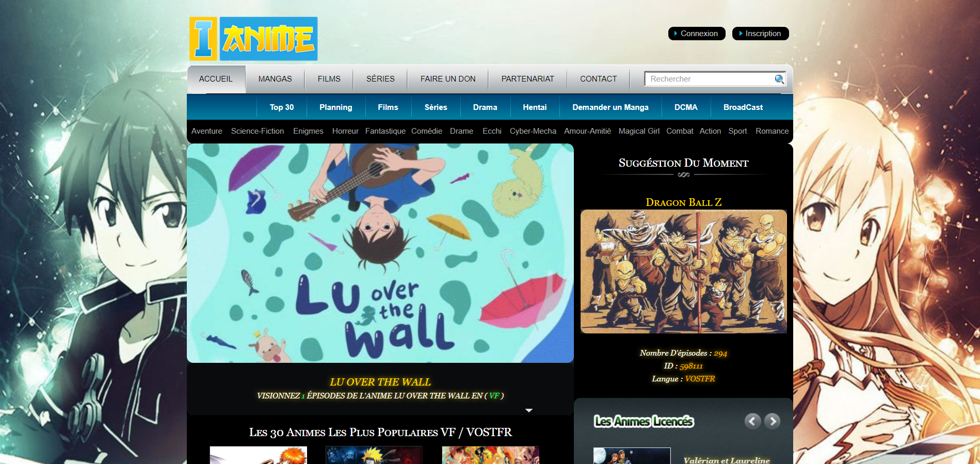Open Demander un Manga menu item
The width and height of the screenshot is (980, 464).
click(611, 107)
